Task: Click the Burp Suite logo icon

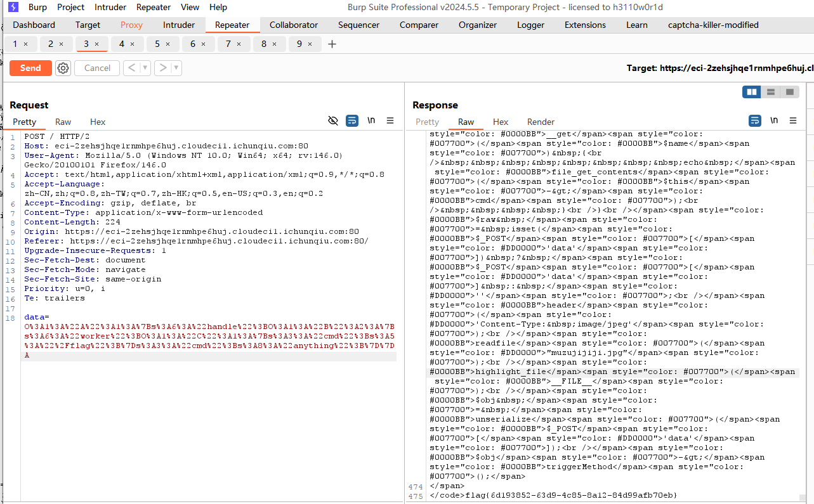Action: pyautogui.click(x=13, y=8)
